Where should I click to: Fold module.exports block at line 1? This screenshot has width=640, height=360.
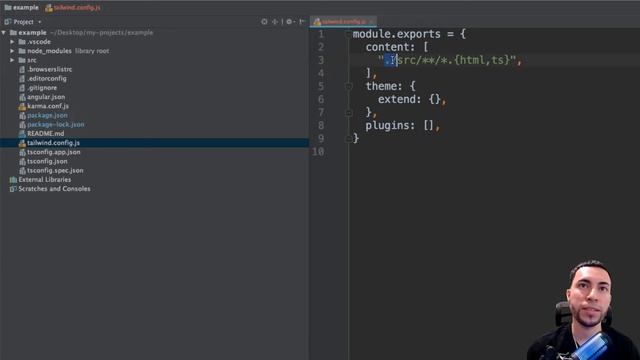[x=349, y=34]
